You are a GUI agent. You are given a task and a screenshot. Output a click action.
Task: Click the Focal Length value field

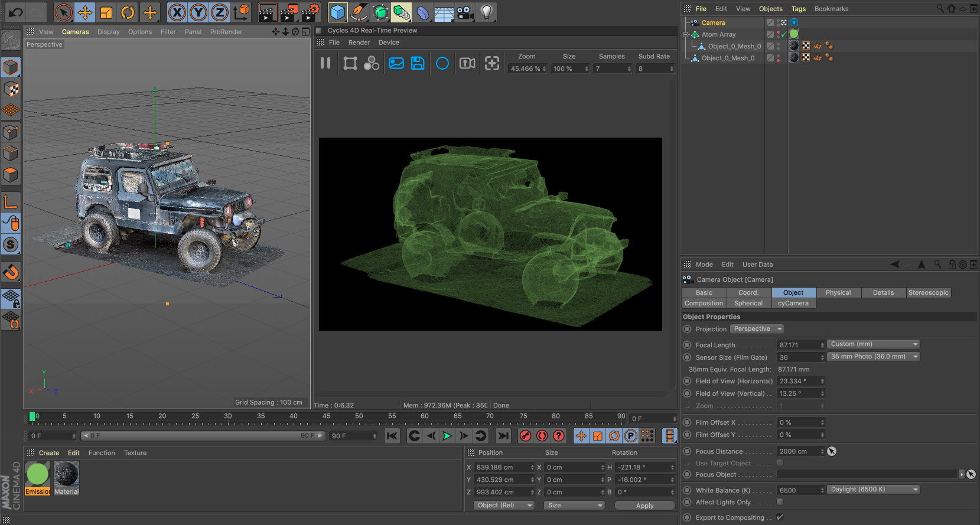798,345
